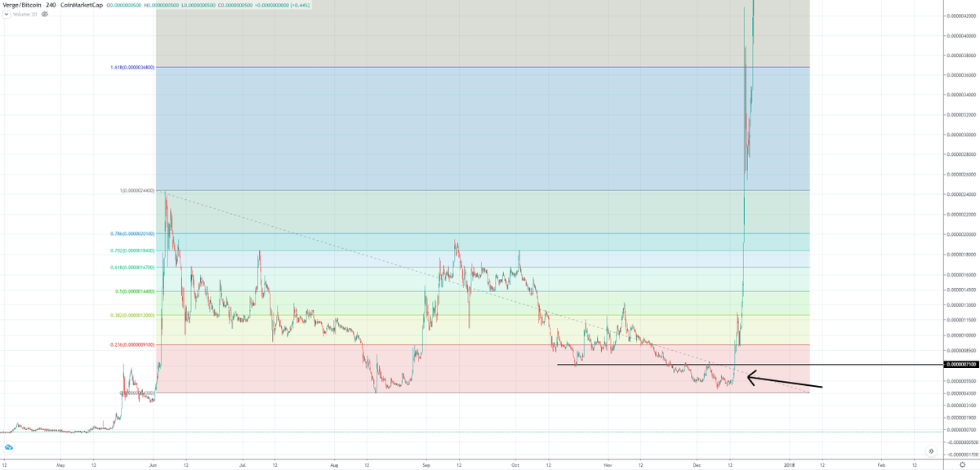Click the 0.0000036000 price axis value

961,75
